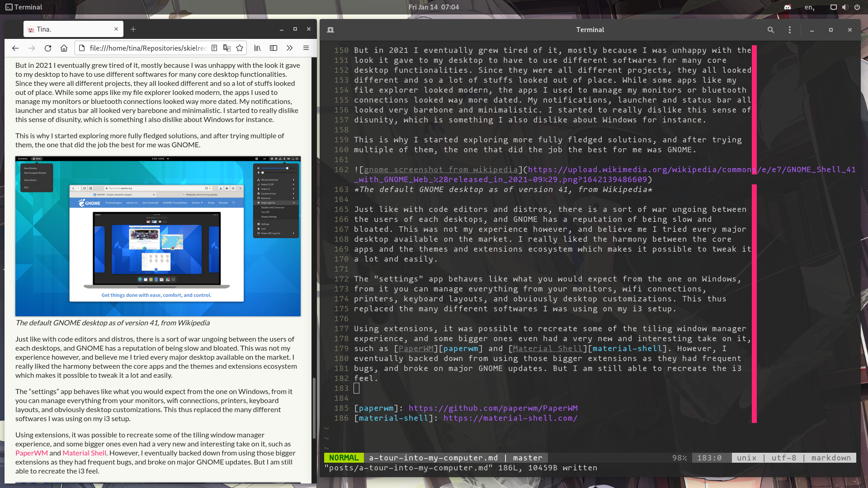Viewport: 868px width, 488px height.
Task: Click the [PaperWM] link text in vim
Action: click(416, 348)
